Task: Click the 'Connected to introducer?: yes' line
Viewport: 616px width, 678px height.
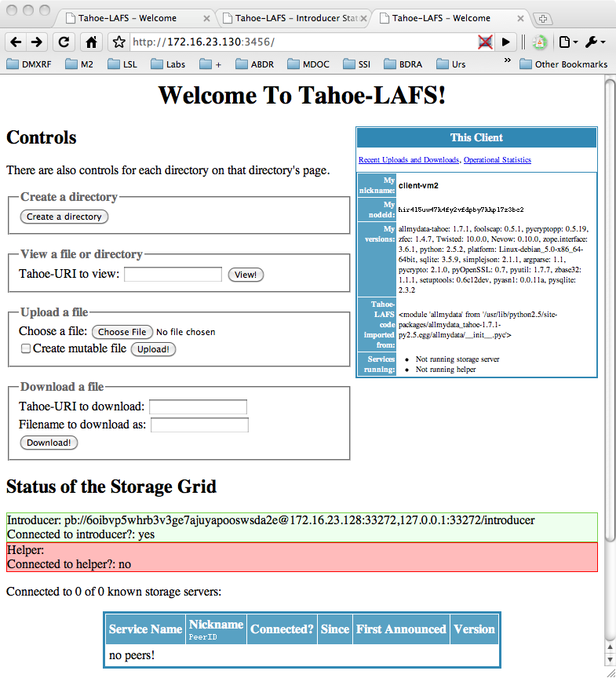Action: pyautogui.click(x=81, y=534)
